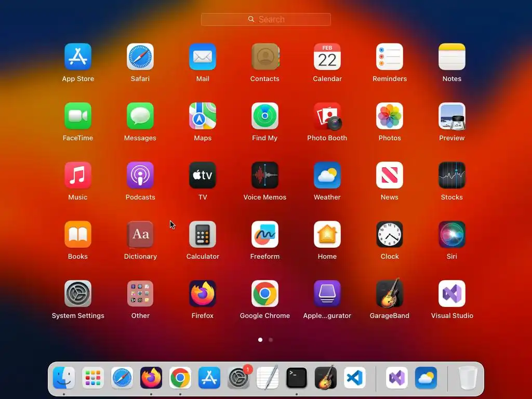Open the Messages app
532x399 pixels.
tap(140, 116)
